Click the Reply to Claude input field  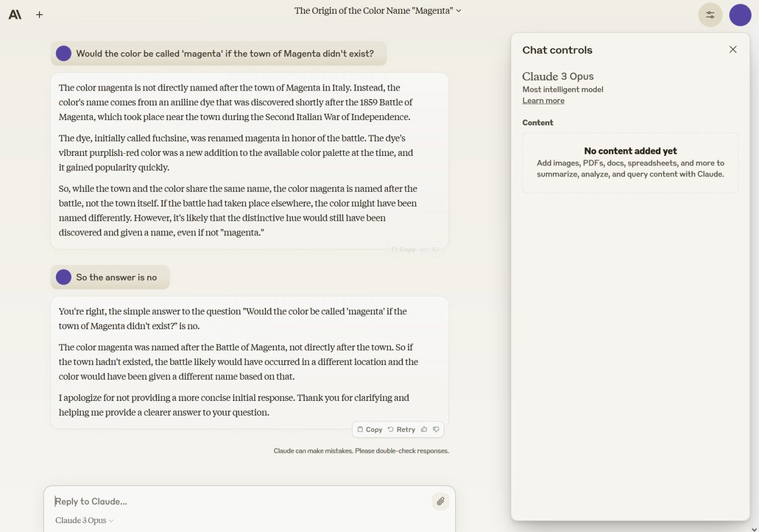[x=158, y=501]
